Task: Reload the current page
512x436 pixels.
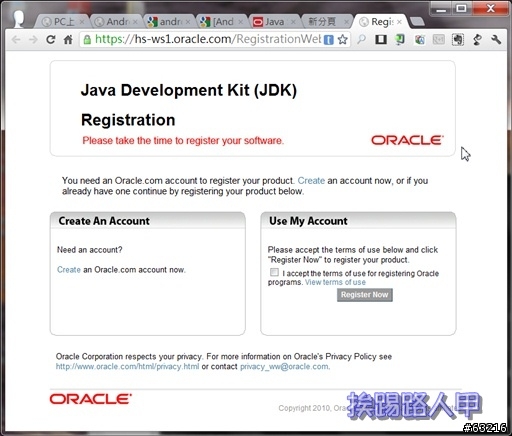Action: click(x=51, y=40)
